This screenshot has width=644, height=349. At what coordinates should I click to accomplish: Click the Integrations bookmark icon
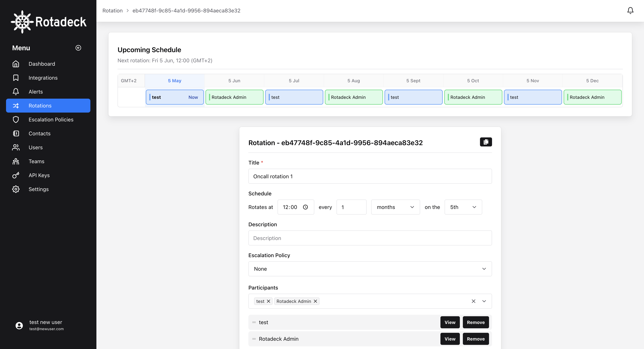tap(16, 78)
